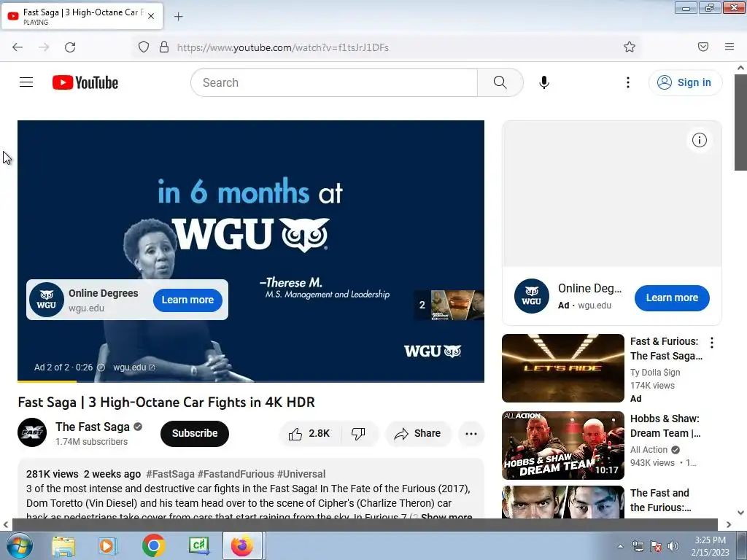Save page to Pocket icon
The height and width of the screenshot is (560, 747).
click(703, 47)
